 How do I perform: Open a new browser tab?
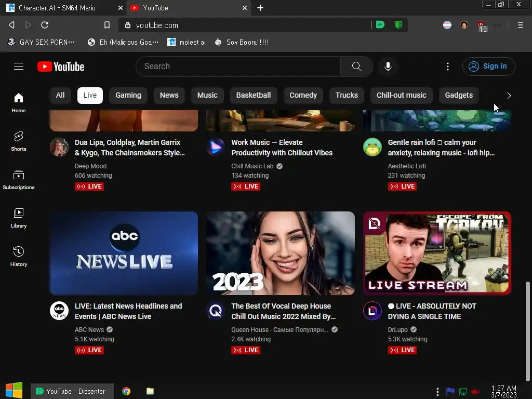(260, 8)
